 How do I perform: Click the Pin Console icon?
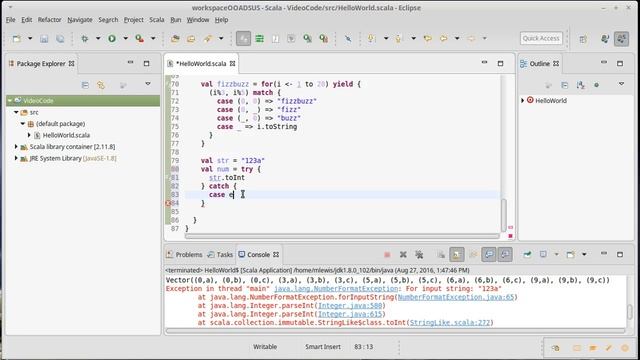(527, 255)
